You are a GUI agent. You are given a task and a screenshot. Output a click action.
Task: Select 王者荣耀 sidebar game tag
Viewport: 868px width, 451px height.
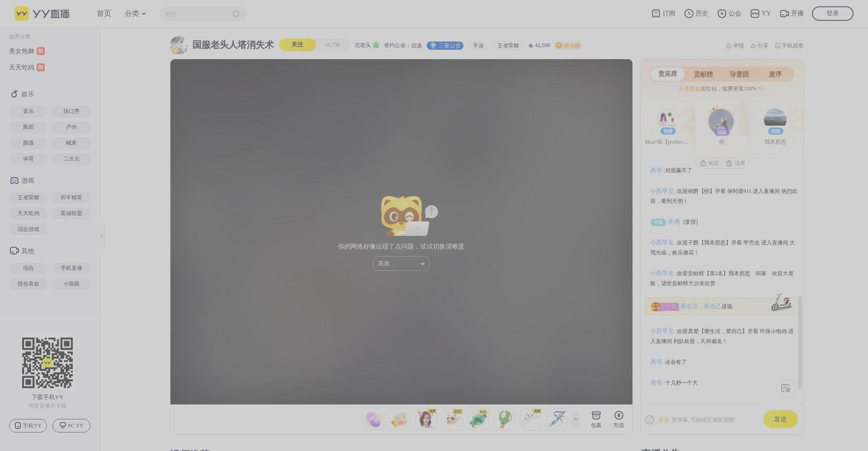28,197
